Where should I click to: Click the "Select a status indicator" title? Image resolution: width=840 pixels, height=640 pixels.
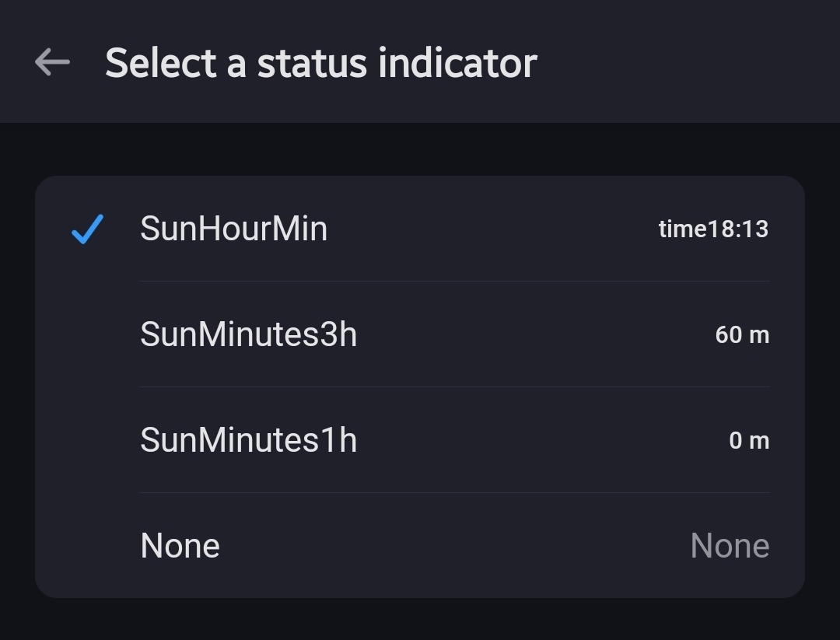pos(320,62)
